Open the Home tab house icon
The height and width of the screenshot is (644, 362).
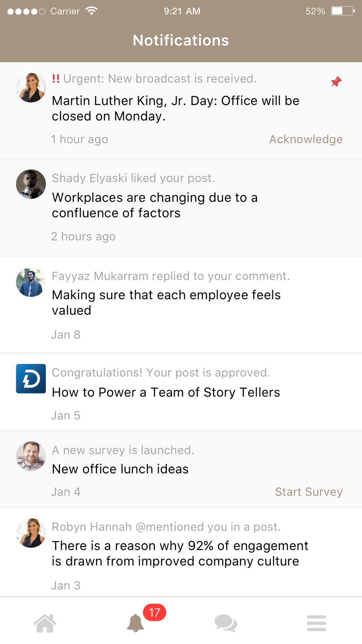pos(45,623)
